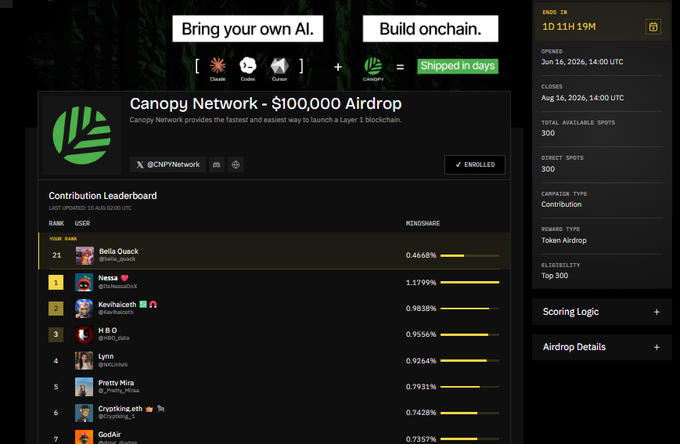
Task: Click the Cursor icon in banner
Action: coord(279,66)
